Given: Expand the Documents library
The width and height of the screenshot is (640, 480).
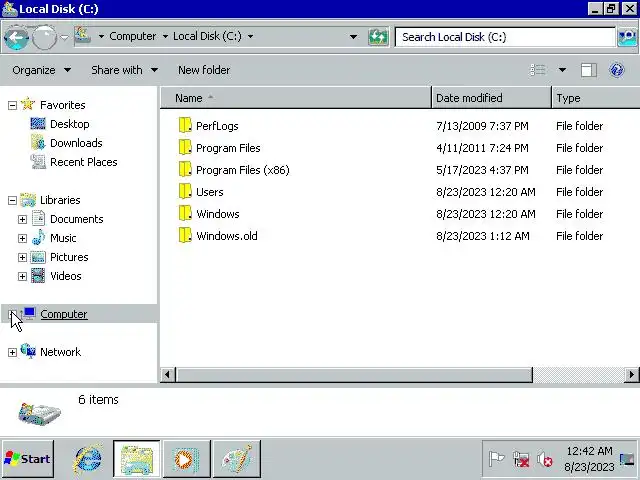Looking at the screenshot, I should [22, 220].
